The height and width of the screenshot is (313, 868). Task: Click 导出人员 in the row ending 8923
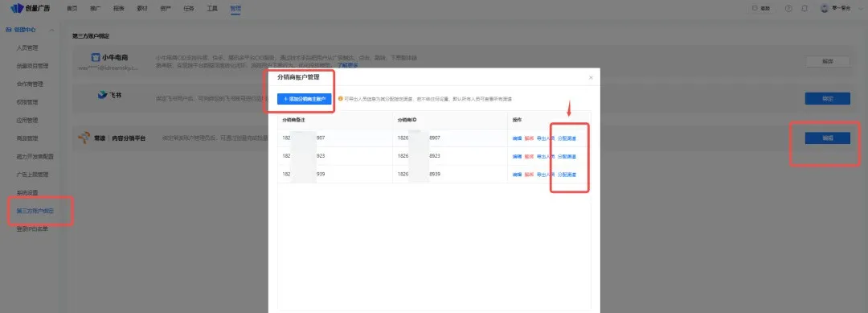[545, 157]
